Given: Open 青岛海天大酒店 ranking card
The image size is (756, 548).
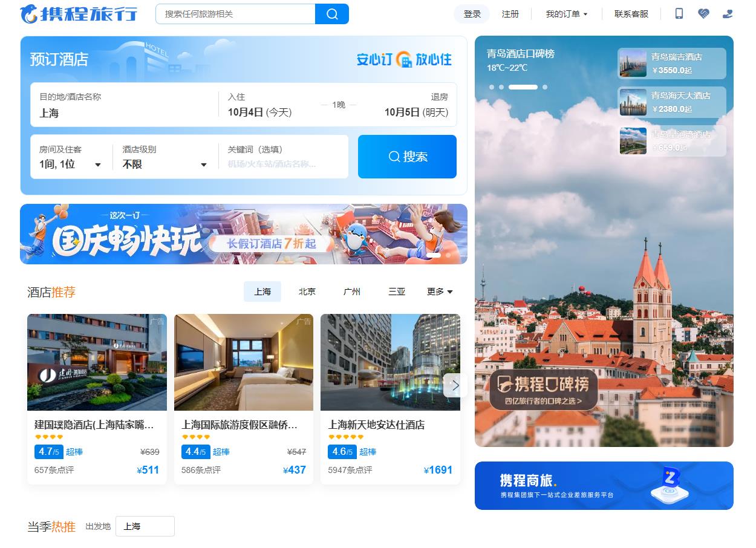Looking at the screenshot, I should [672, 102].
